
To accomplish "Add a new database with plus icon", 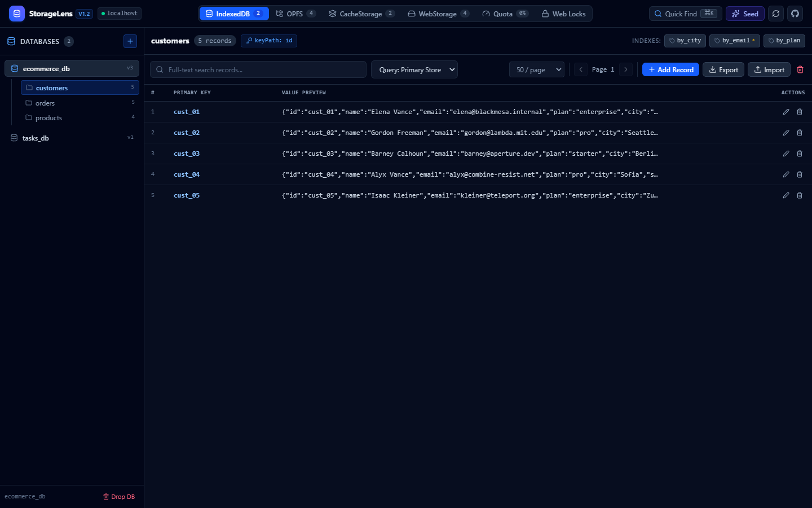I will pos(130,41).
